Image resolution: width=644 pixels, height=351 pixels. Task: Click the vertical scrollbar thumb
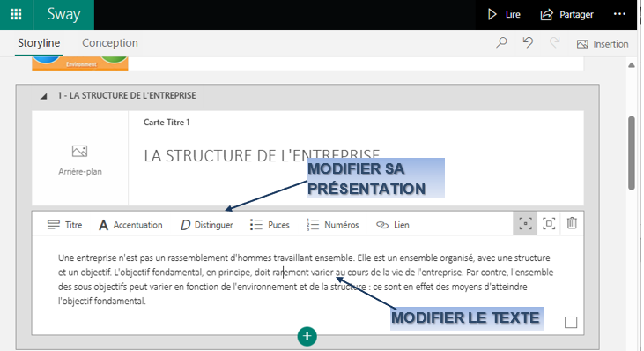pyautogui.click(x=632, y=153)
